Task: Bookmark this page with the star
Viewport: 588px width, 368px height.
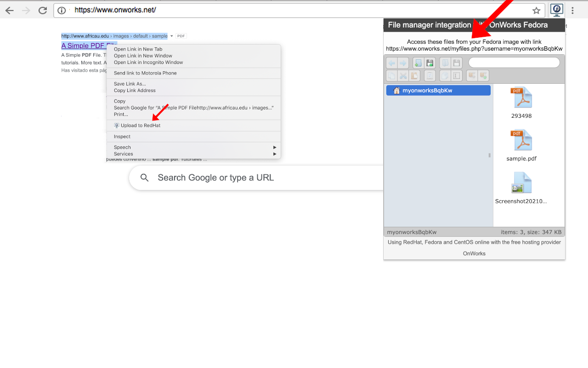Action: point(536,11)
